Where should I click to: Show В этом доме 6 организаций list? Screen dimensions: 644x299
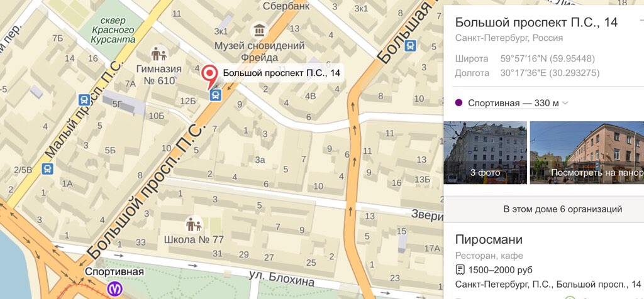[562, 209]
